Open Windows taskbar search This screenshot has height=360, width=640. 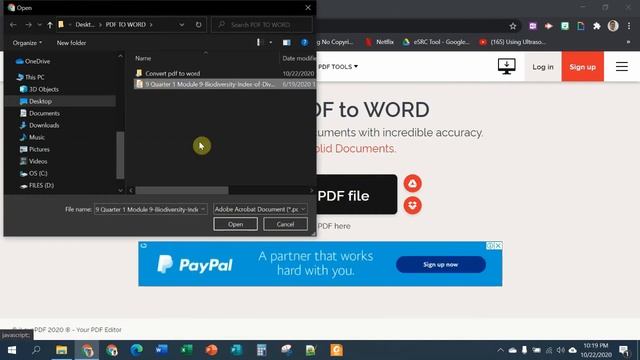(36, 350)
